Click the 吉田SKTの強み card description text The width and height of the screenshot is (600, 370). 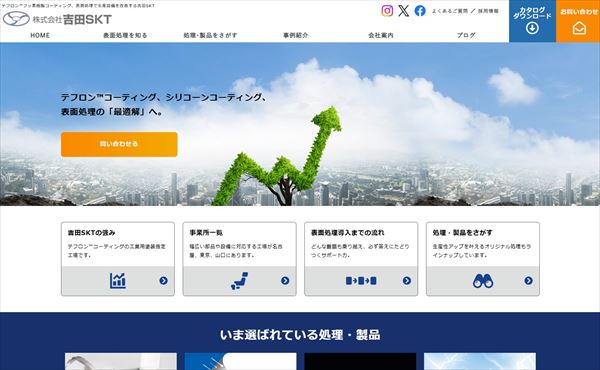coord(117,251)
